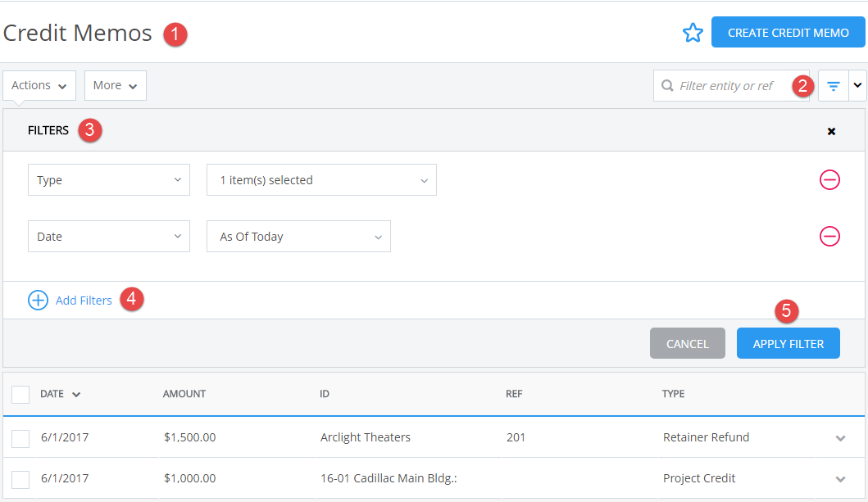Open the '1 item(s) selected' dropdown
Screen dimensions: 868x502
pyautogui.click(x=321, y=179)
